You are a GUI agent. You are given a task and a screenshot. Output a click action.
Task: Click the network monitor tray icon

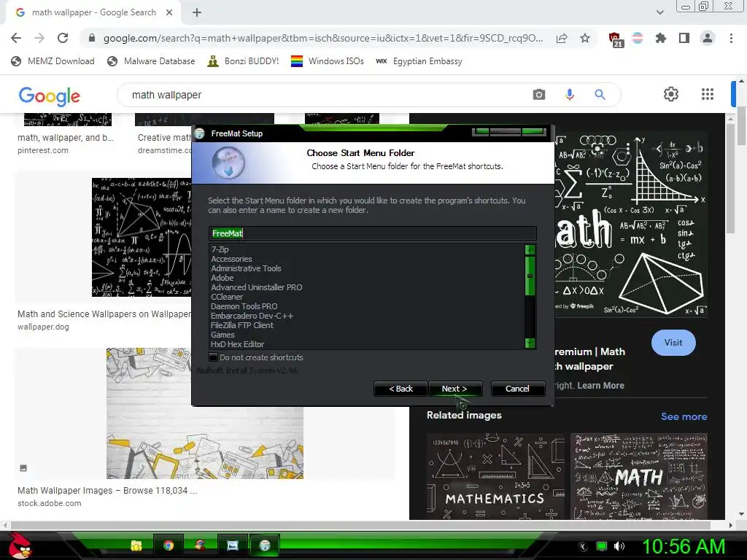tap(602, 546)
